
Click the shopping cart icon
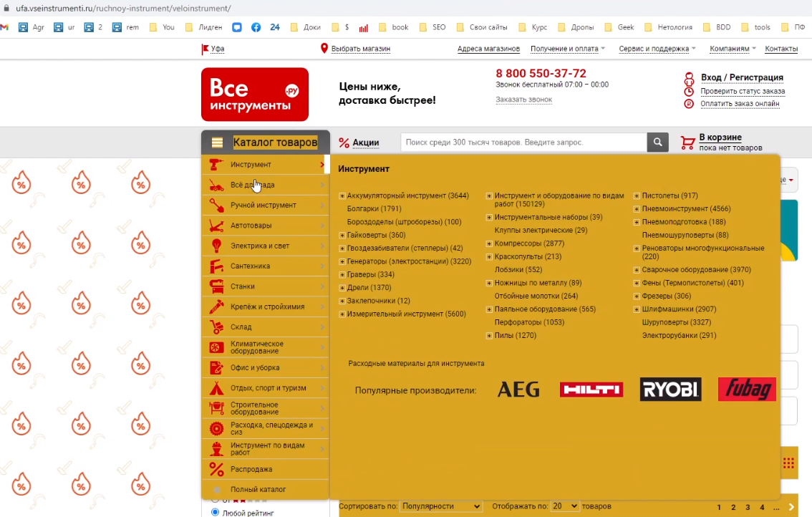[687, 142]
